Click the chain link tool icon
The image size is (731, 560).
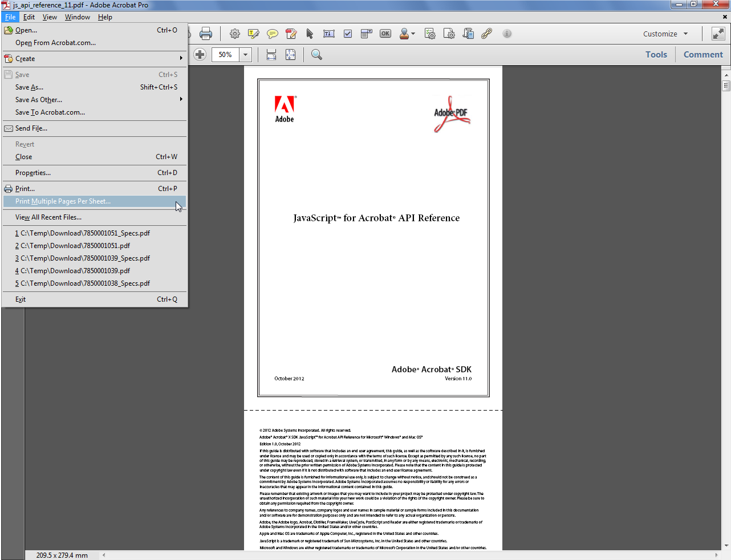tap(486, 34)
